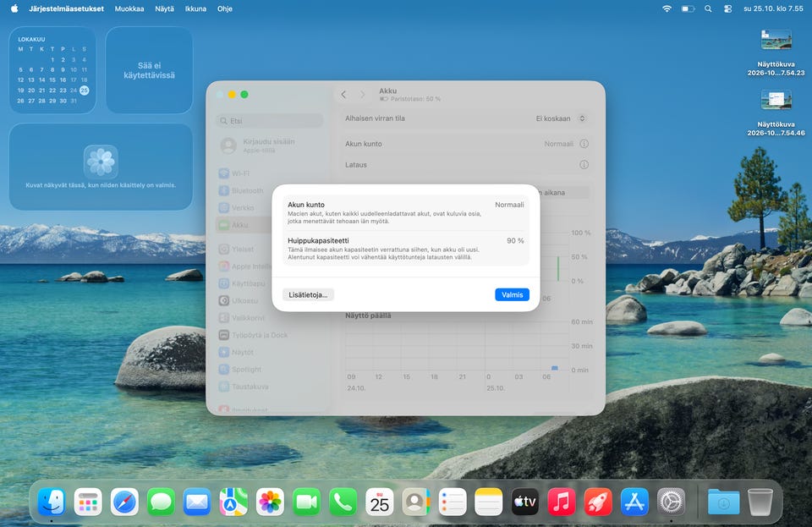Open the Downloads folder in the Dock
The width and height of the screenshot is (812, 527).
point(723,502)
